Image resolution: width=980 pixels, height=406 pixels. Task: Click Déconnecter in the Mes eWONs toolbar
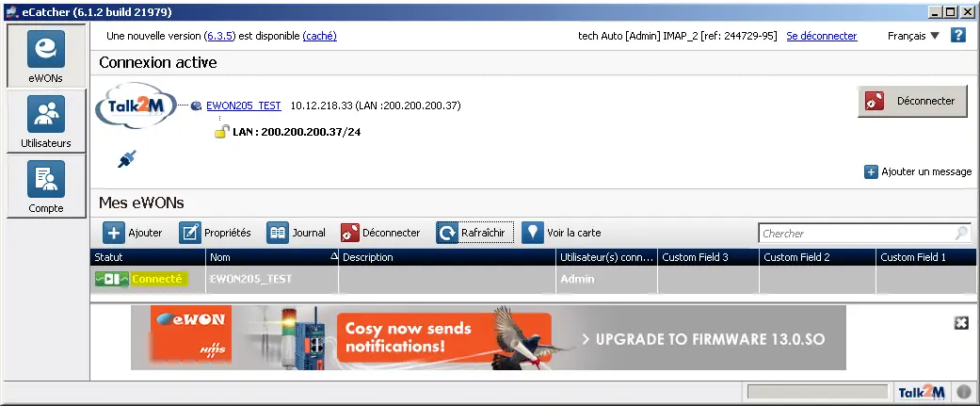pyautogui.click(x=380, y=233)
